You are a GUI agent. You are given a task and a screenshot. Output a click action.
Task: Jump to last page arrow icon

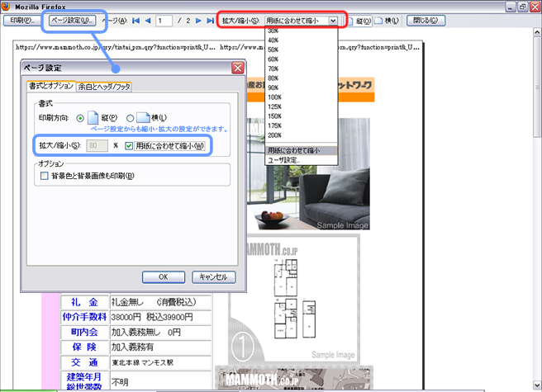[210, 21]
